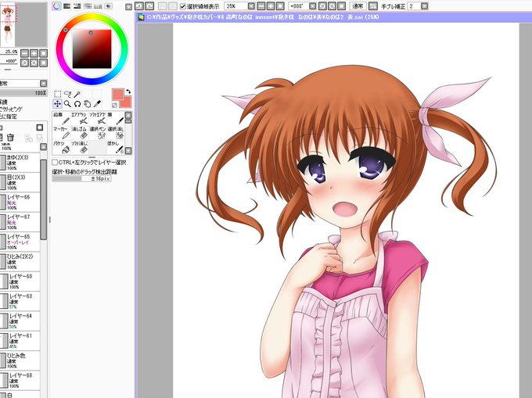This screenshot has width=532, height=398.
Task: Reset canvas rotation in toolbar
Action: coord(342,6)
